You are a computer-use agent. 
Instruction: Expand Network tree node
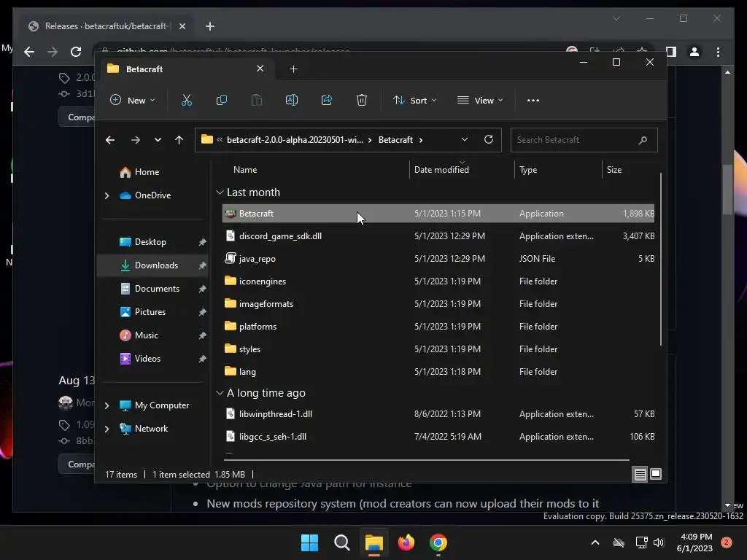[x=107, y=429]
